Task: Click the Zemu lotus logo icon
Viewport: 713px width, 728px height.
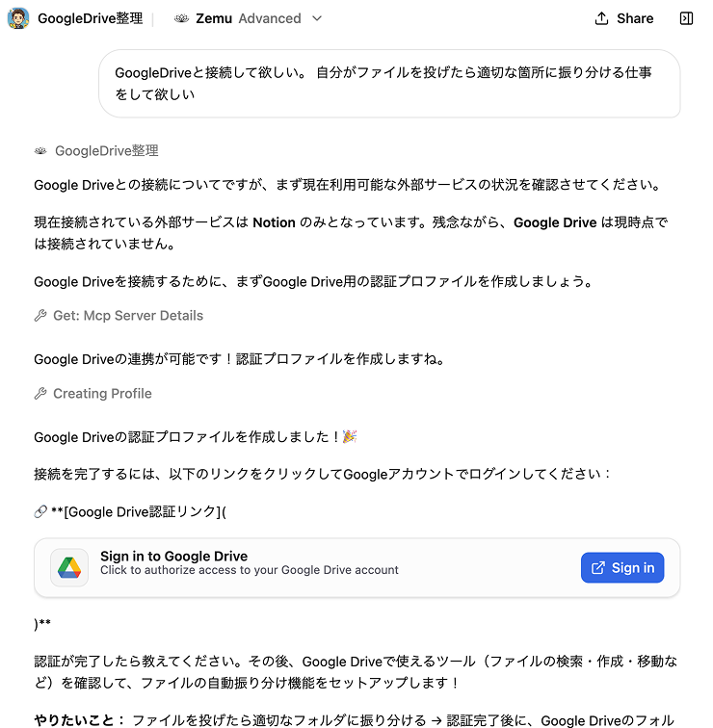Action: (x=181, y=18)
